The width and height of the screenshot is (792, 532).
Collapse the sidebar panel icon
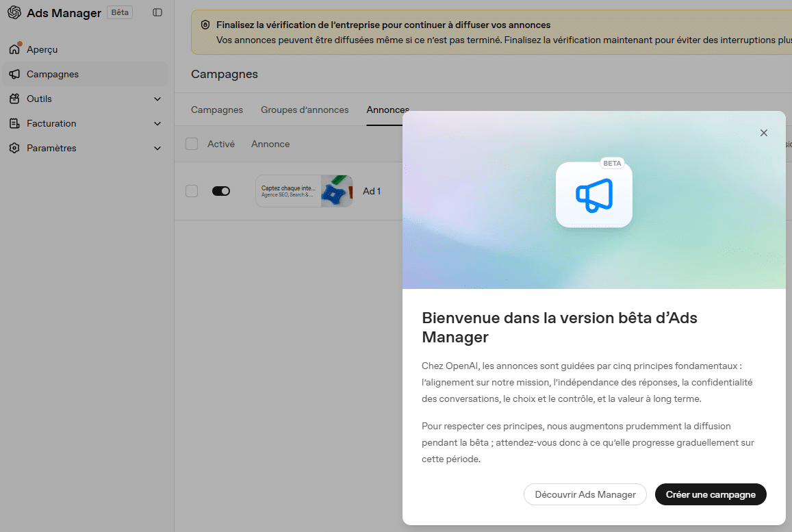pyautogui.click(x=157, y=12)
